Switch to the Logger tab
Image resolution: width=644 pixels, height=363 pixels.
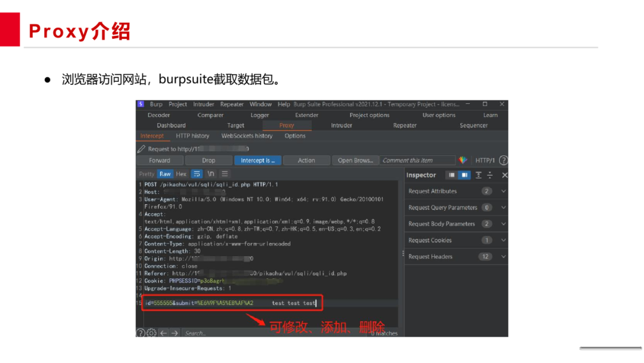coord(259,115)
